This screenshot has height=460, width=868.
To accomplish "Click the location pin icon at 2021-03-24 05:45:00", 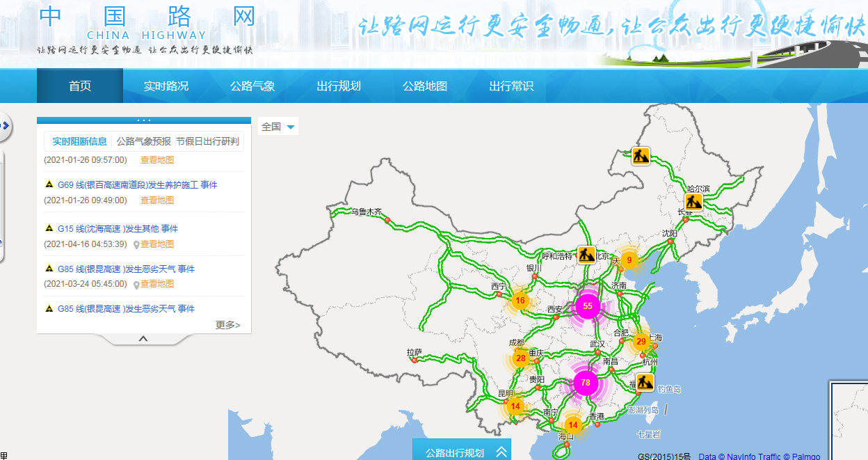I will tap(136, 285).
